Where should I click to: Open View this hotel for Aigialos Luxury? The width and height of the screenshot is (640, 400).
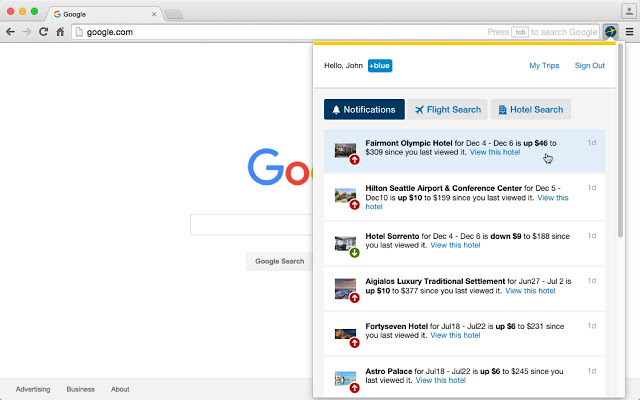pyautogui.click(x=530, y=291)
